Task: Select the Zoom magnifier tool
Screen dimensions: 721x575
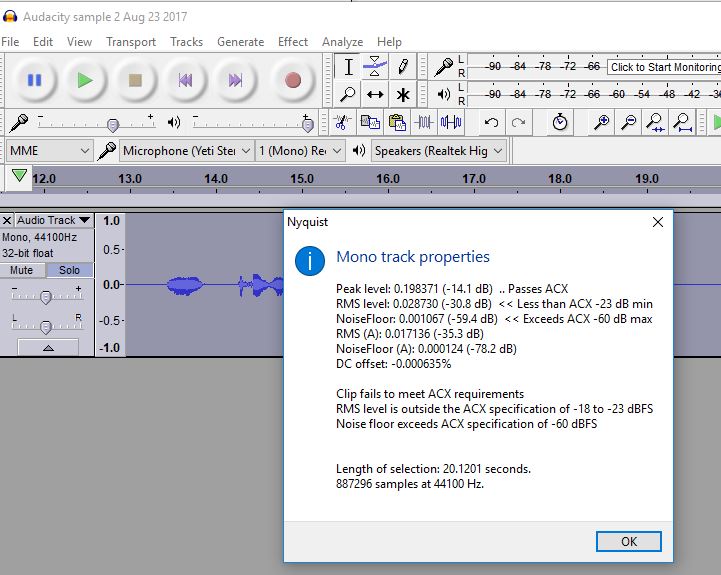Action: pyautogui.click(x=348, y=95)
